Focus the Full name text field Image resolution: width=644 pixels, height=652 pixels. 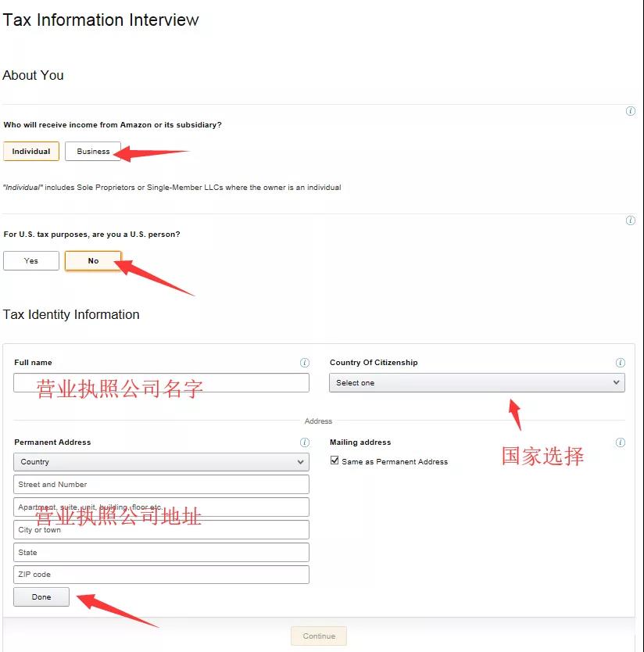(161, 383)
